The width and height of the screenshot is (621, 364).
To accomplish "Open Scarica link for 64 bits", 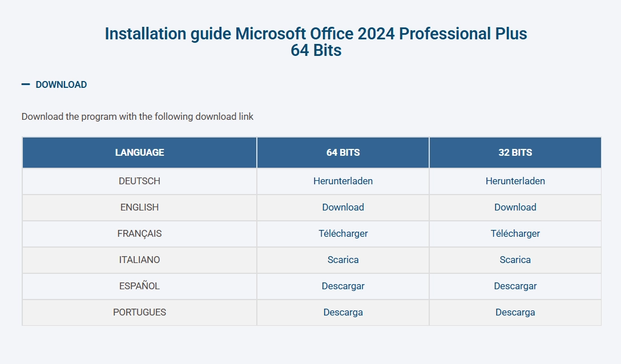I will click(343, 260).
